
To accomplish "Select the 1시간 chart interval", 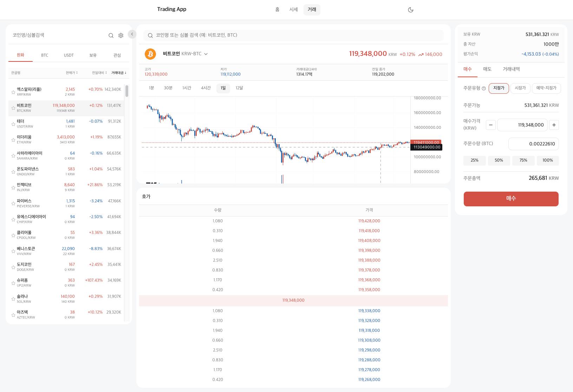I will (187, 88).
